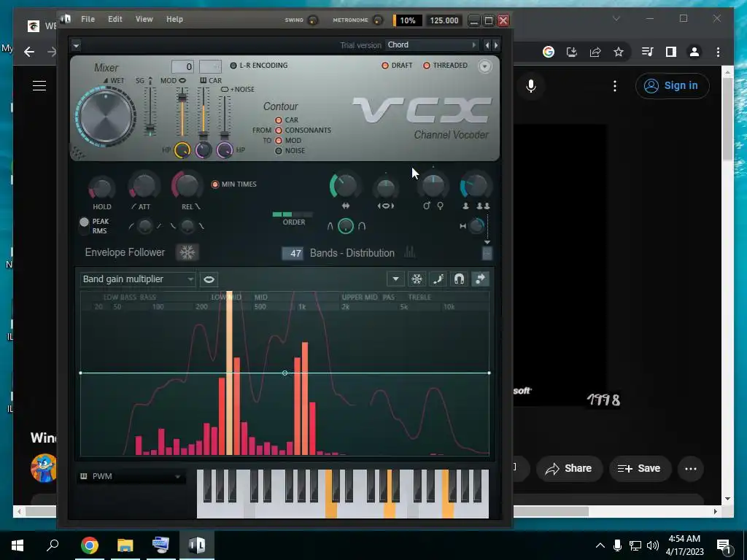Click the YouTube Save button
This screenshot has width=747, height=560.
click(x=640, y=469)
